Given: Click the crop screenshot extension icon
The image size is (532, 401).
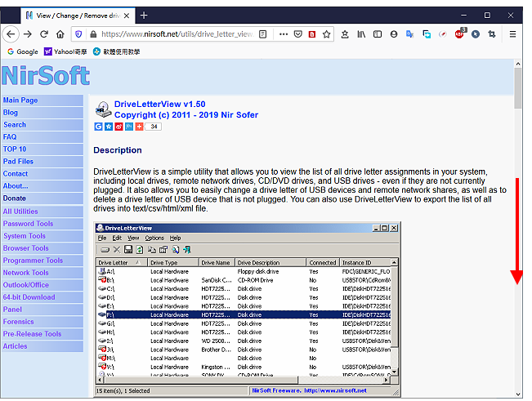Looking at the screenshot, I should pyautogui.click(x=492, y=34).
